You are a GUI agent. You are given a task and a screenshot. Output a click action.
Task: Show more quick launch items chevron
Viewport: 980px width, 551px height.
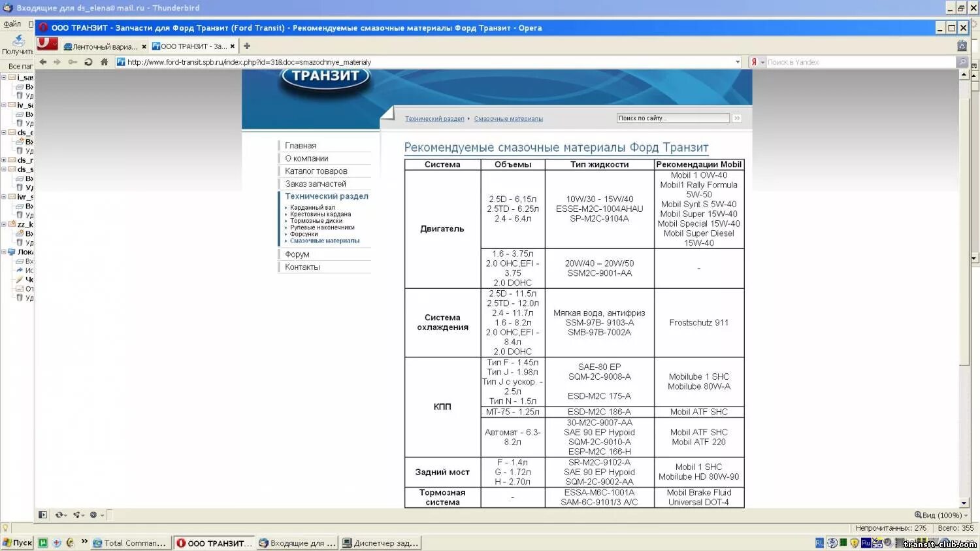tap(84, 541)
